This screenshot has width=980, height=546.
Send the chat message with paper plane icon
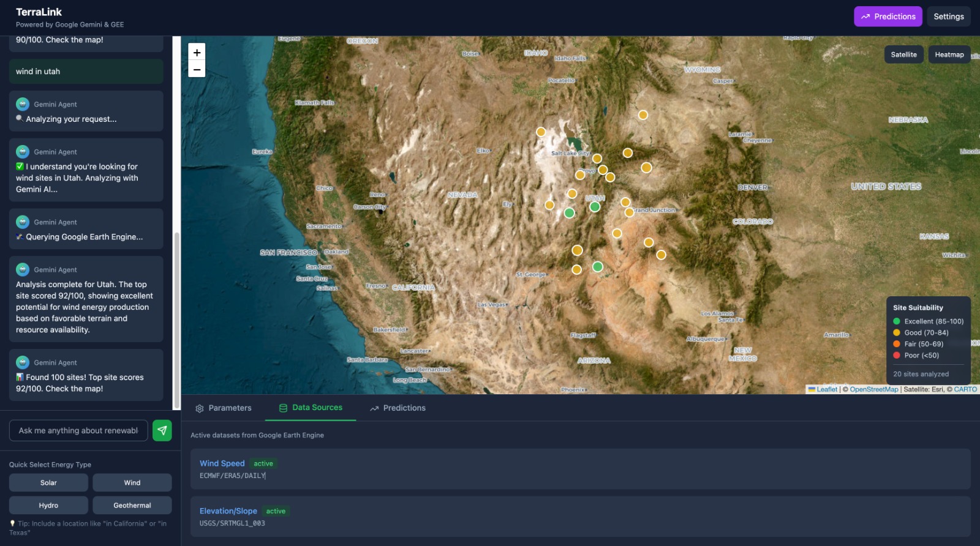coord(162,430)
